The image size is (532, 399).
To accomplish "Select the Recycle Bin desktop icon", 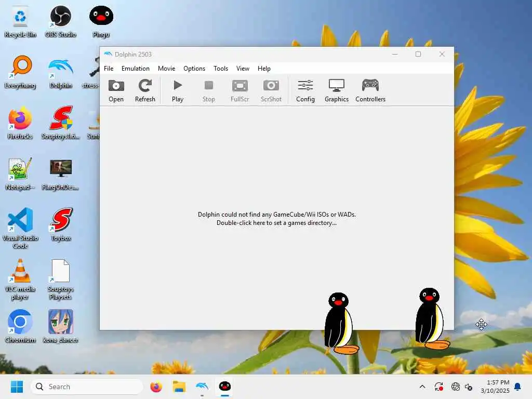I will pos(20,22).
